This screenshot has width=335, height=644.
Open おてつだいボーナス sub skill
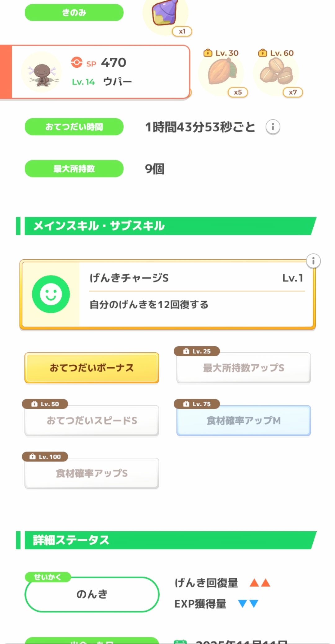[x=92, y=368]
